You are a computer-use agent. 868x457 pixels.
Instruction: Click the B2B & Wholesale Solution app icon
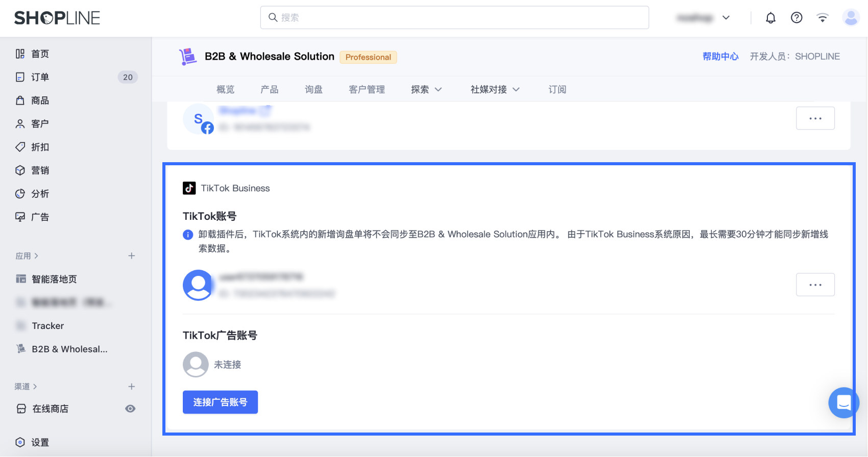click(188, 57)
